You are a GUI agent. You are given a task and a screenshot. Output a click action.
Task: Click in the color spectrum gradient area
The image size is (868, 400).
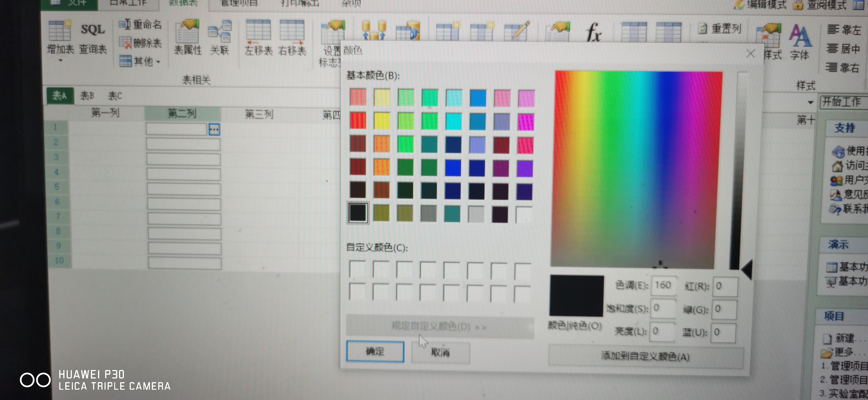point(636,170)
